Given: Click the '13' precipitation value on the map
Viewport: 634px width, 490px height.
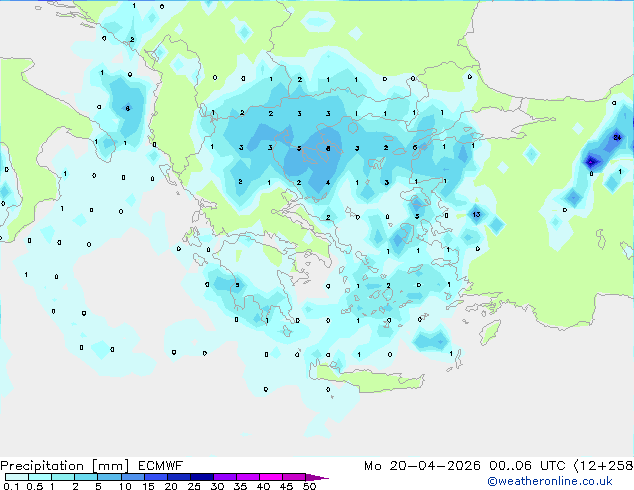Looking at the screenshot, I should click(476, 214).
